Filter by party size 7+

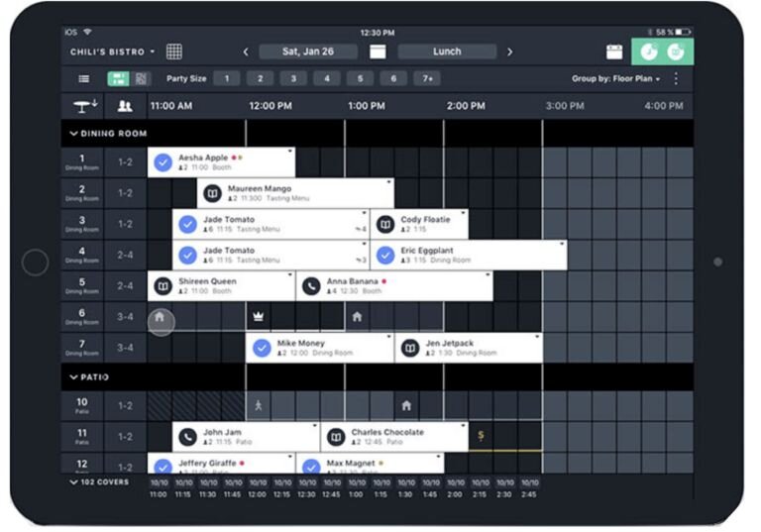point(426,78)
